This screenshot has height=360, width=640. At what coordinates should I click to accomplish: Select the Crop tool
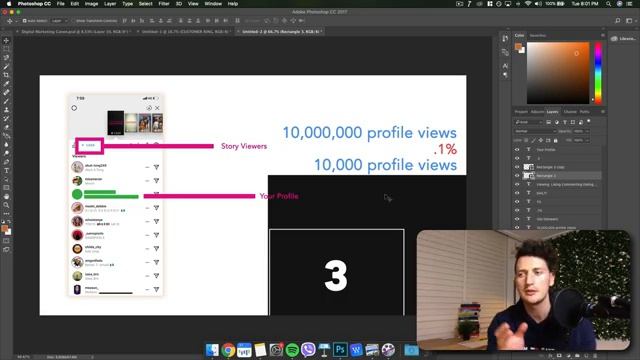coord(6,75)
